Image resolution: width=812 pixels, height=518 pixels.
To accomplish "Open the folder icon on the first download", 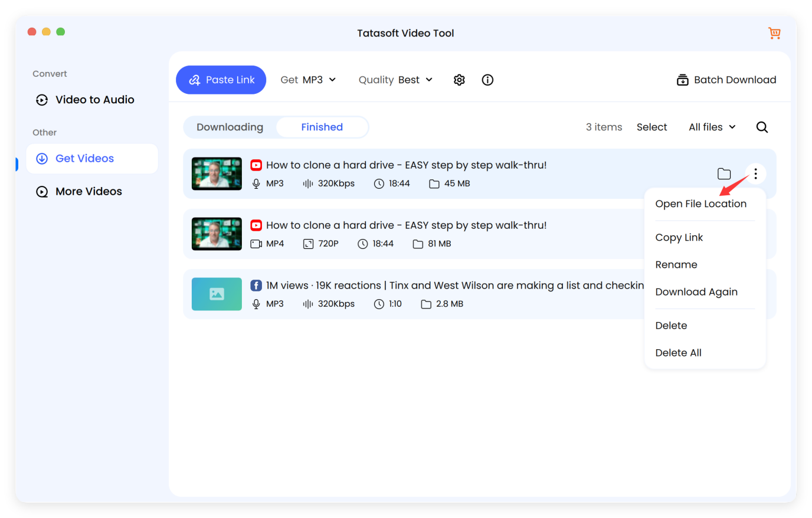I will (x=724, y=173).
